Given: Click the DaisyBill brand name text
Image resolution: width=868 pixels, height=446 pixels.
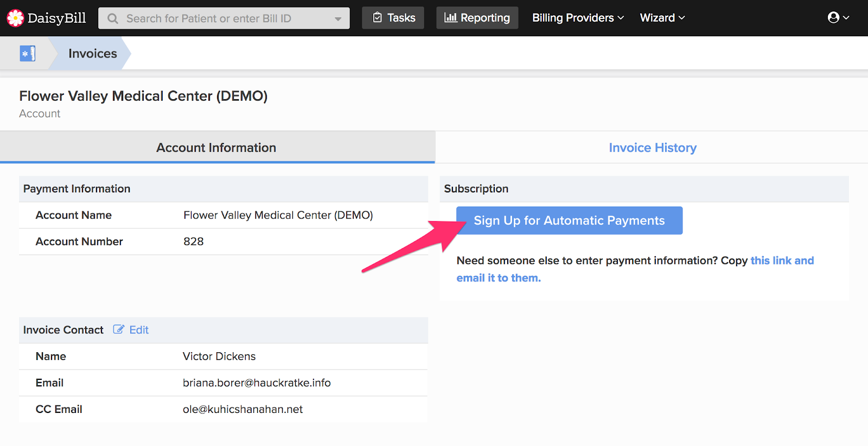Looking at the screenshot, I should coord(57,18).
